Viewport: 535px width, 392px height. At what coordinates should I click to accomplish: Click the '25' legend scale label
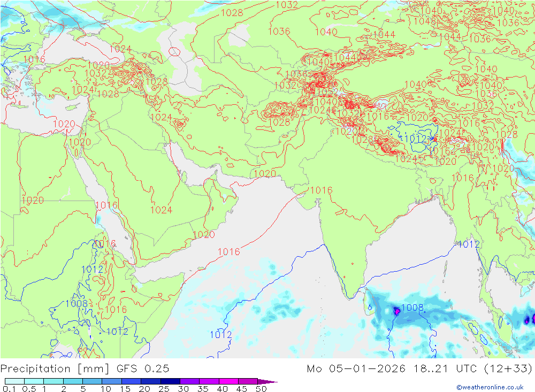click(164, 389)
